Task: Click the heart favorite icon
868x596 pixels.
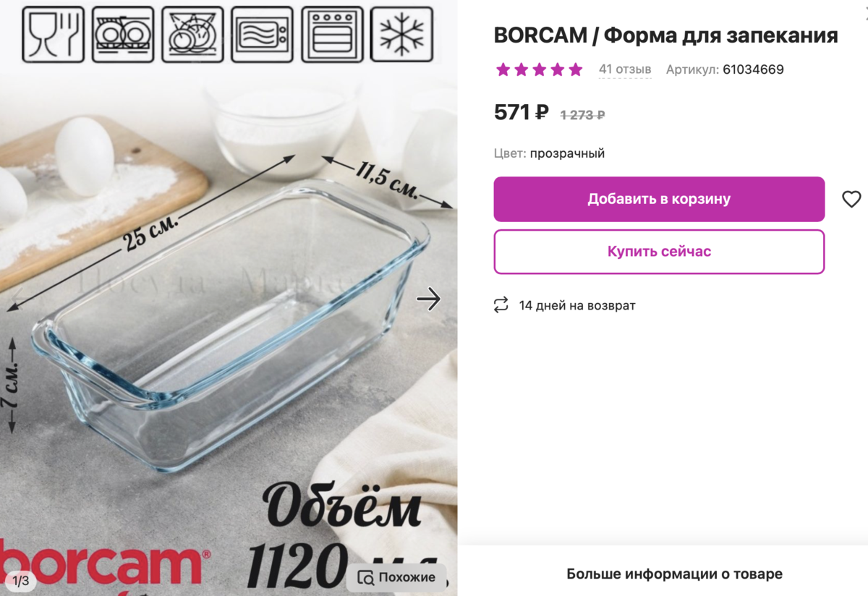Action: coord(851,199)
